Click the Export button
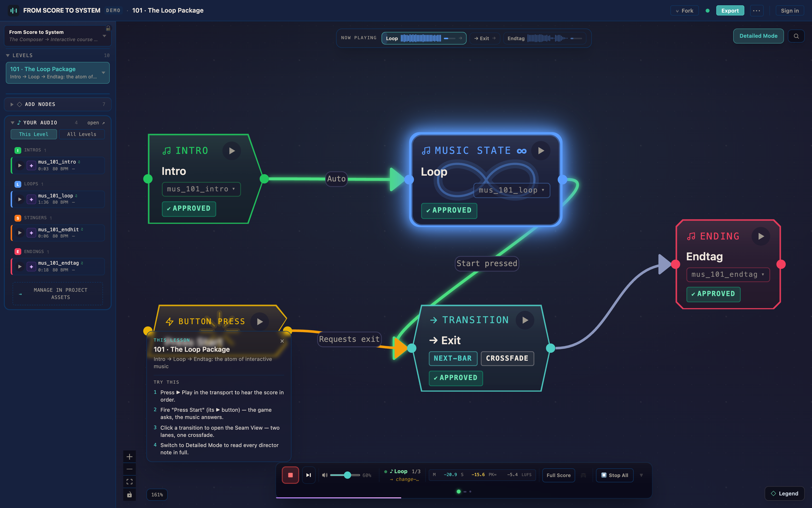The width and height of the screenshot is (812, 508). click(730, 10)
